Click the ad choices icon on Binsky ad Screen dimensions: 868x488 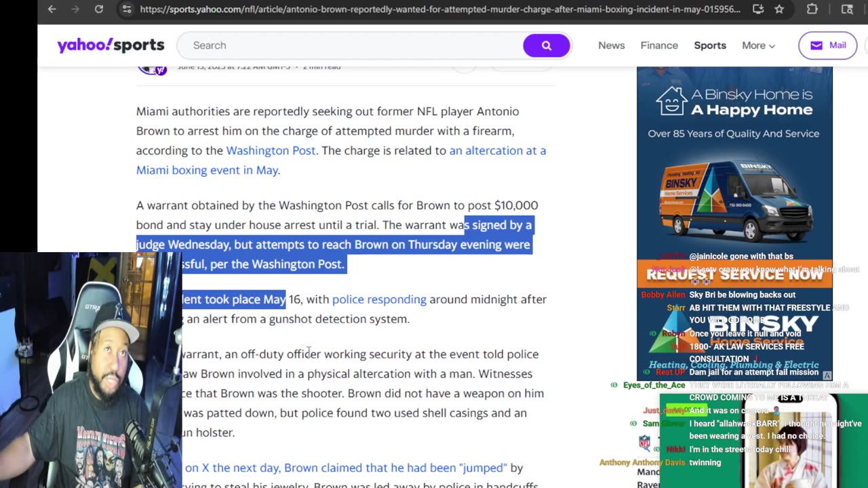[x=827, y=375]
